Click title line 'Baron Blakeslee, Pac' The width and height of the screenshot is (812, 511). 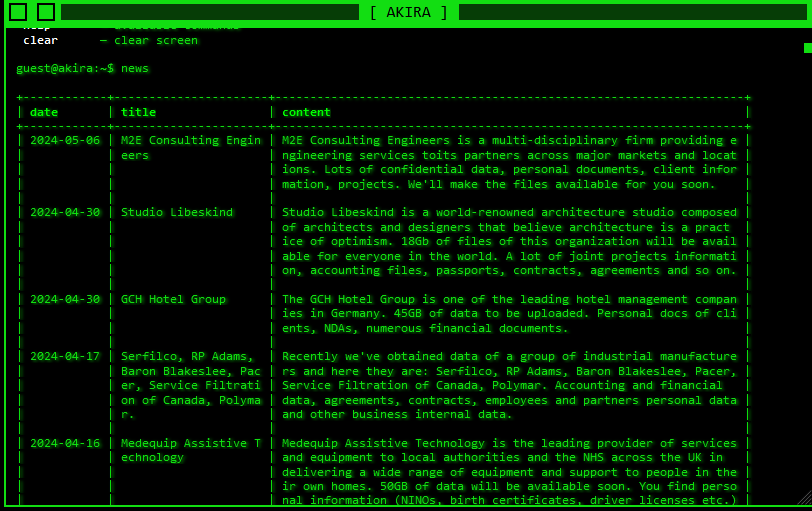click(x=191, y=371)
